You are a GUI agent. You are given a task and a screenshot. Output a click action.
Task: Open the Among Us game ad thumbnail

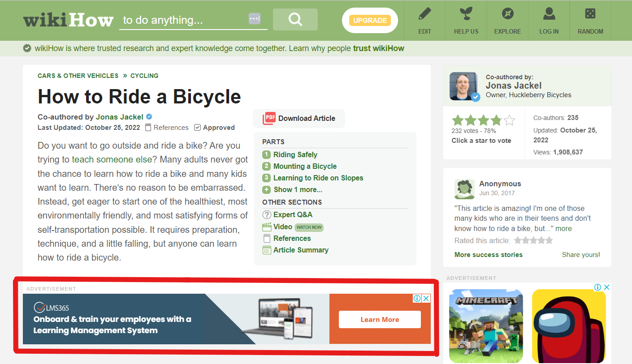tap(569, 326)
